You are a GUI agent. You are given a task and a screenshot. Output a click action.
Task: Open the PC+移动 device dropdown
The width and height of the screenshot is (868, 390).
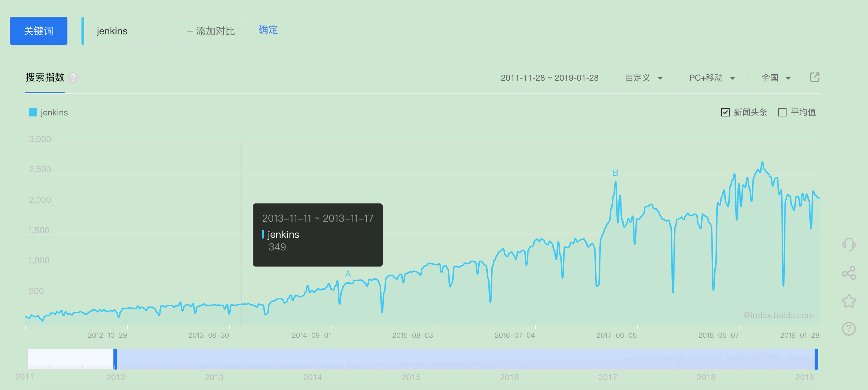[x=712, y=78]
